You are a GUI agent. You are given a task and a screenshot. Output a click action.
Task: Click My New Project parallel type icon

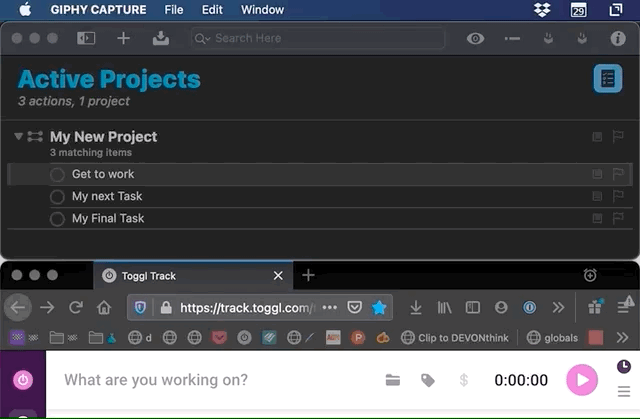click(x=35, y=136)
